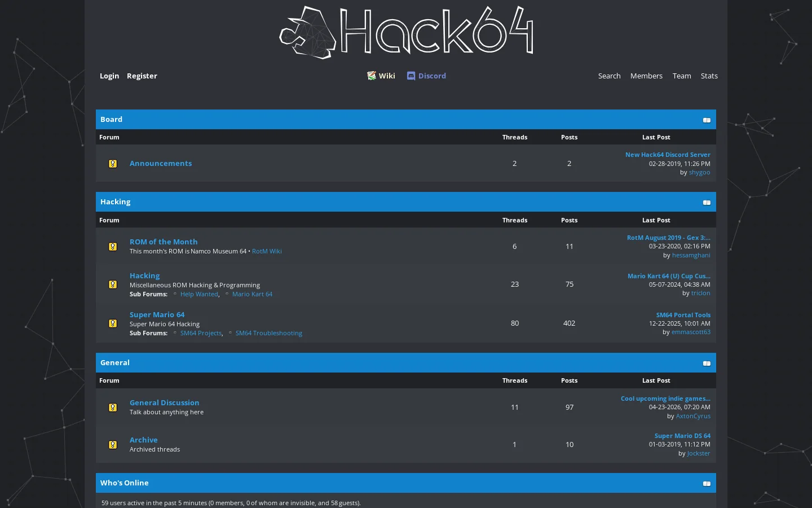Click the Hack64 logo
Viewport: 812px width, 508px height.
point(406,32)
